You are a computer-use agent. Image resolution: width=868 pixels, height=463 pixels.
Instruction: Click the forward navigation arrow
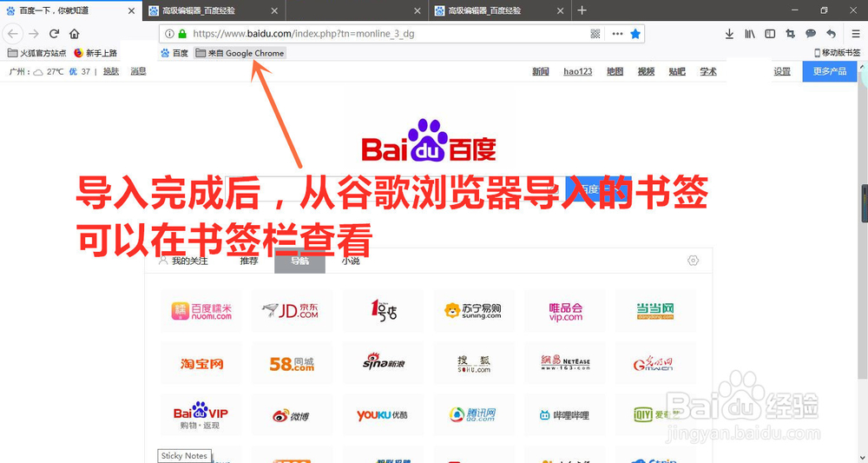34,34
